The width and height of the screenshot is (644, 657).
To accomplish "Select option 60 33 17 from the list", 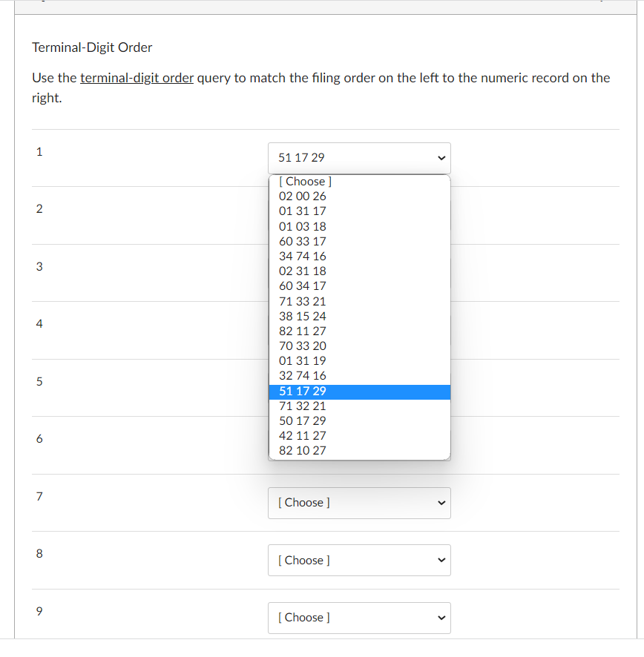I will coord(302,241).
